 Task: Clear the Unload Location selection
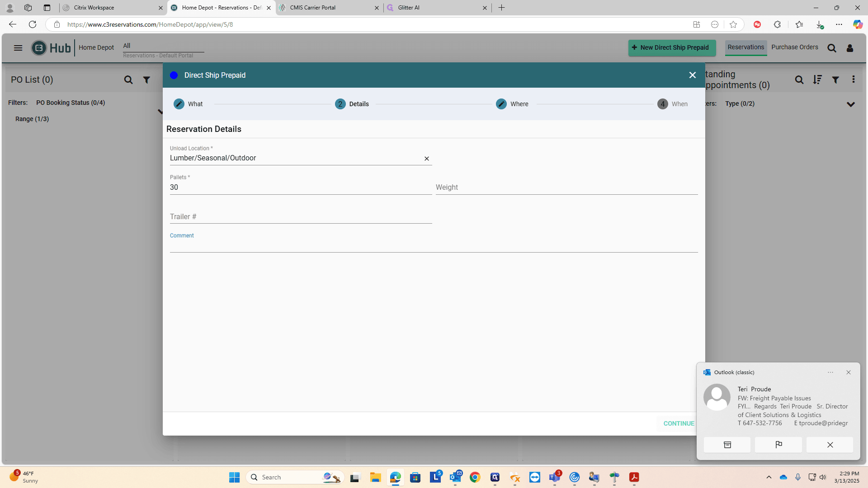coord(427,159)
